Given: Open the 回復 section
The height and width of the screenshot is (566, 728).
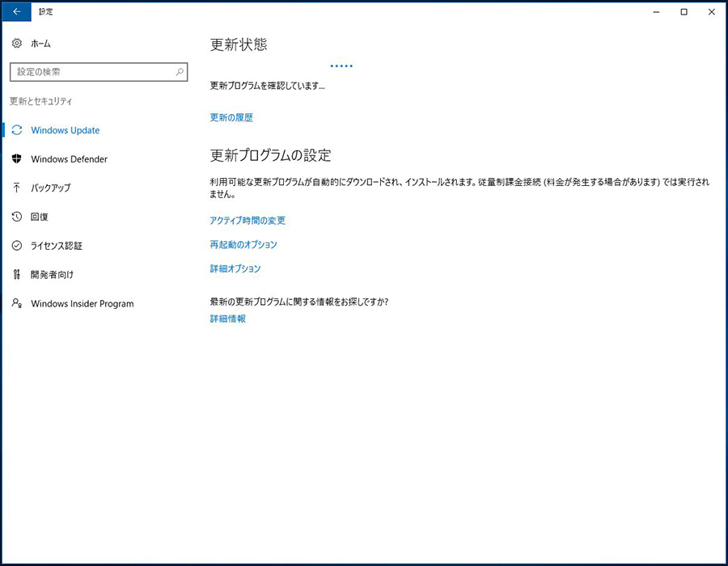Looking at the screenshot, I should click(x=40, y=217).
